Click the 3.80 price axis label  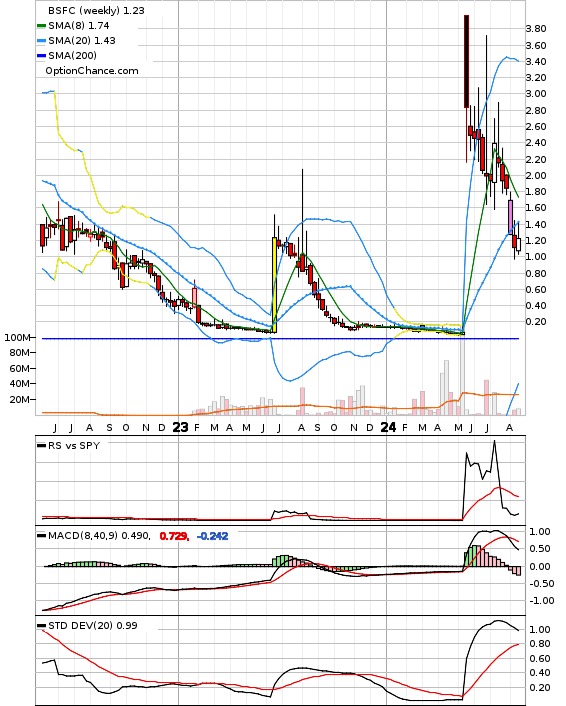(x=536, y=29)
